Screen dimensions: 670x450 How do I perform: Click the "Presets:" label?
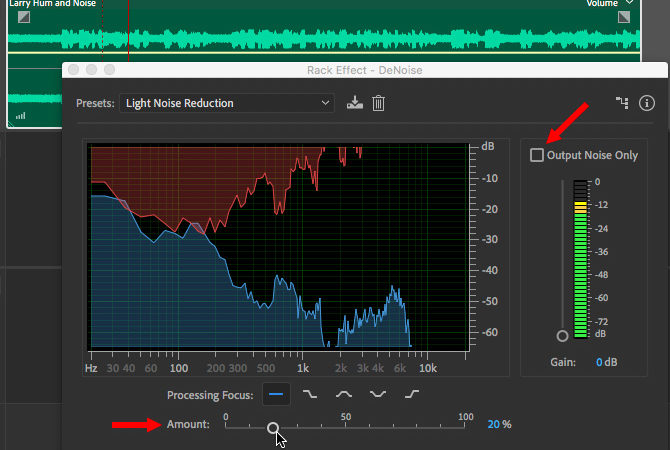tap(95, 103)
